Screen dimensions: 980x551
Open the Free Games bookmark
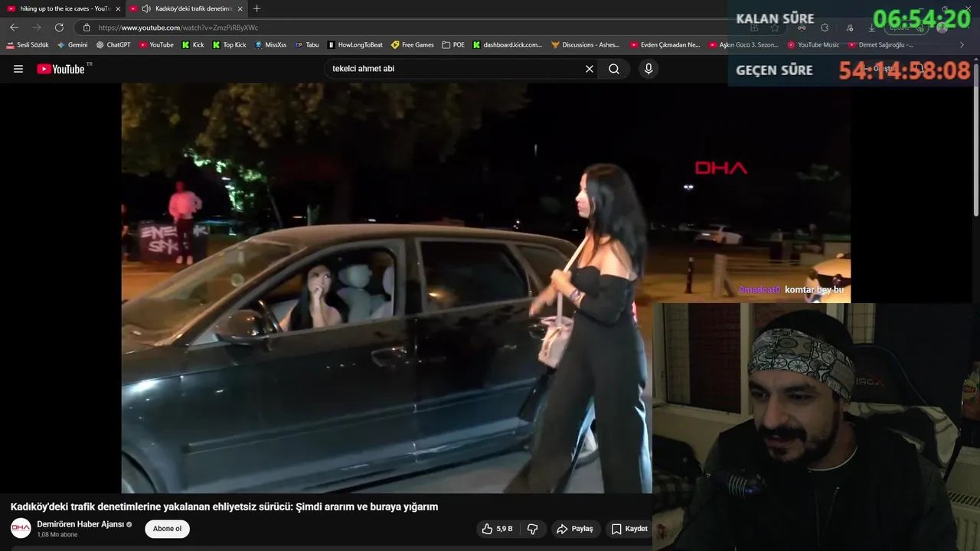click(x=413, y=45)
